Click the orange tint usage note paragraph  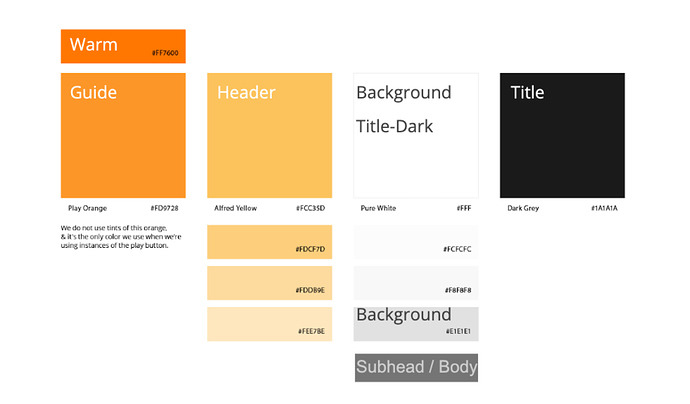[121, 237]
